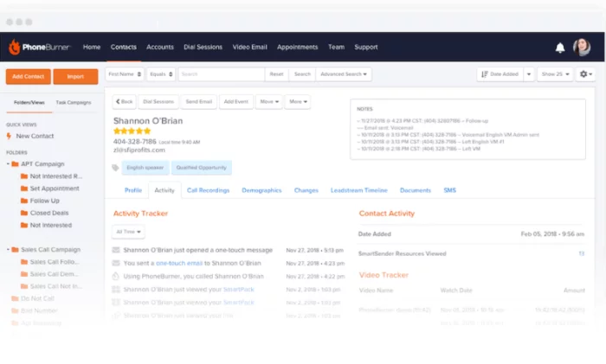Click the Sales Call Campaign folder icon
This screenshot has height=364, width=606.
(15, 249)
